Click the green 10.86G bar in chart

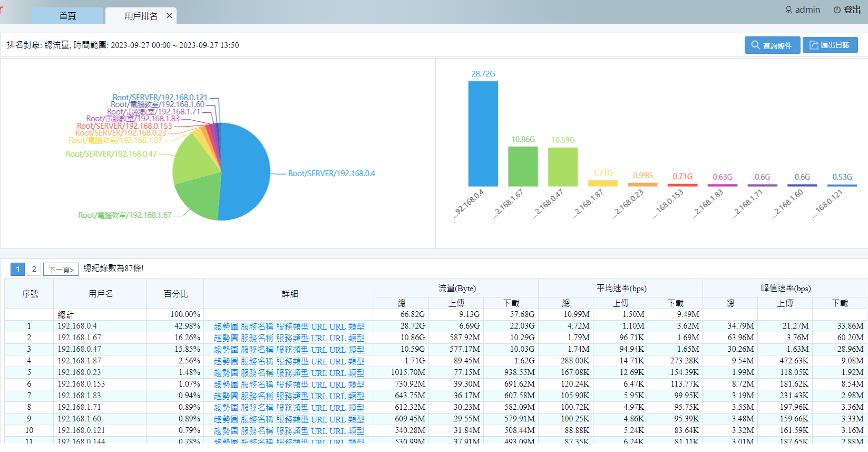(523, 166)
